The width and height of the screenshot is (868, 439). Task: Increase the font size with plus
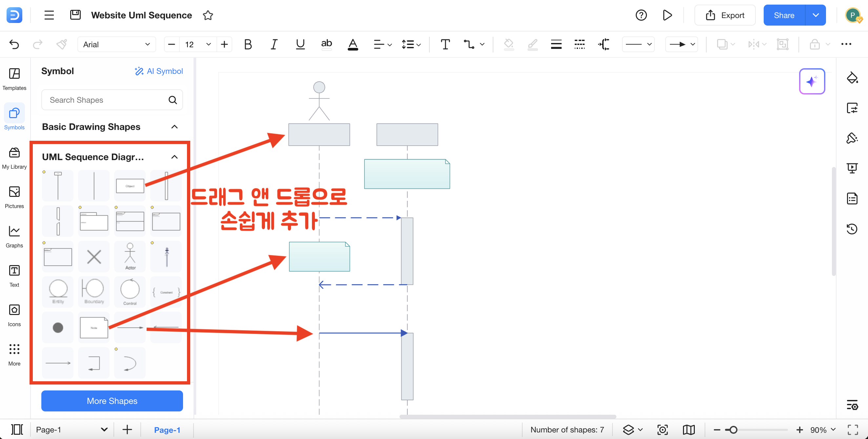(224, 45)
